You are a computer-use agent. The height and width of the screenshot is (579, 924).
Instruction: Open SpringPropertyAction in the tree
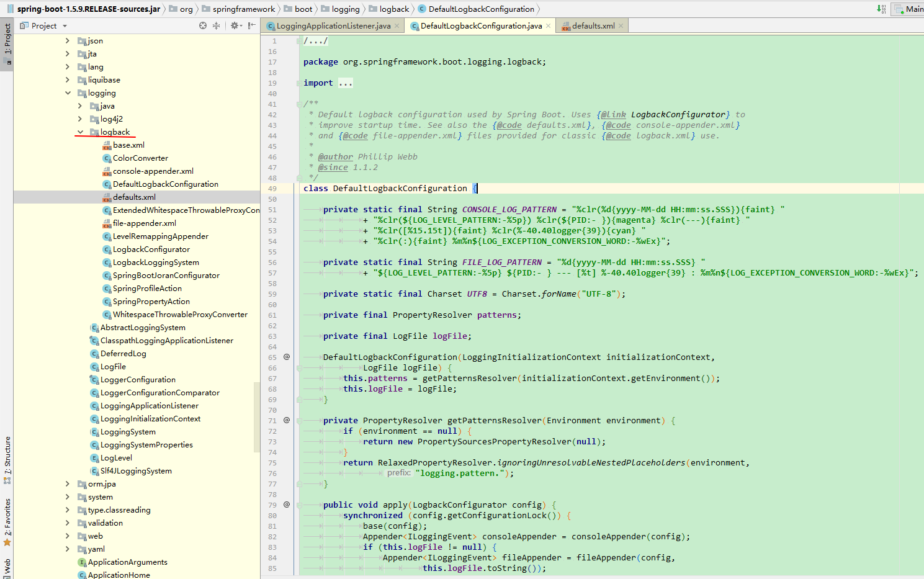[x=151, y=301]
